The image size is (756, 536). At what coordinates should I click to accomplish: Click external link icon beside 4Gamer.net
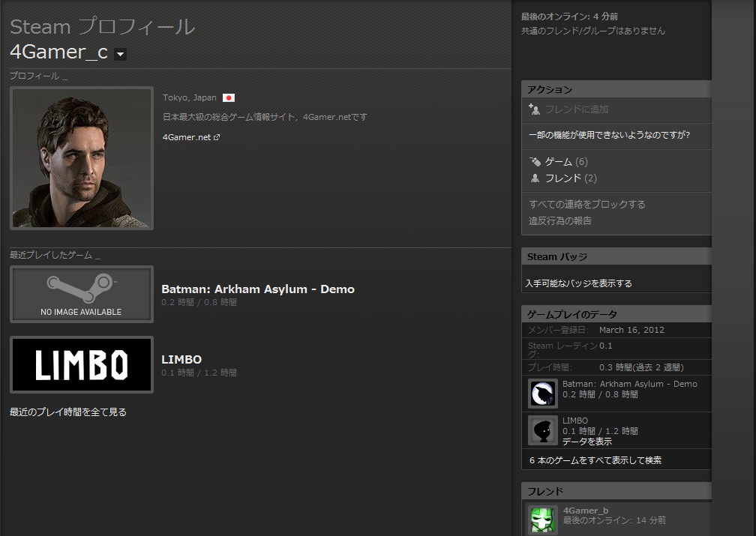(217, 137)
